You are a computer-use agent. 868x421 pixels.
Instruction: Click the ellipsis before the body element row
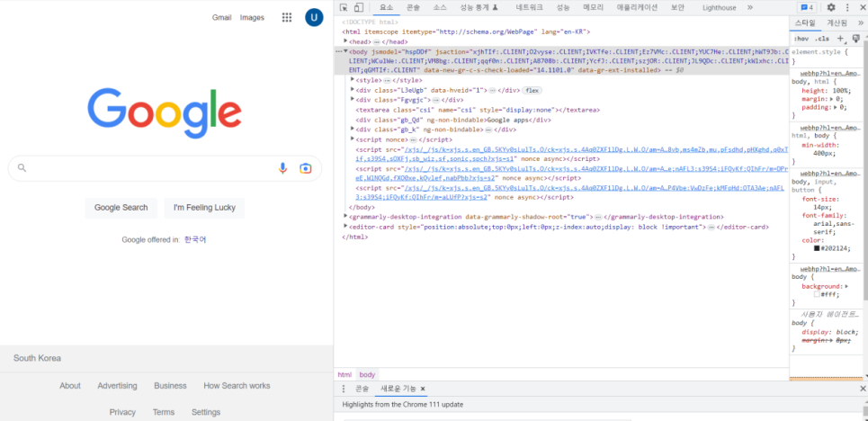click(x=338, y=51)
